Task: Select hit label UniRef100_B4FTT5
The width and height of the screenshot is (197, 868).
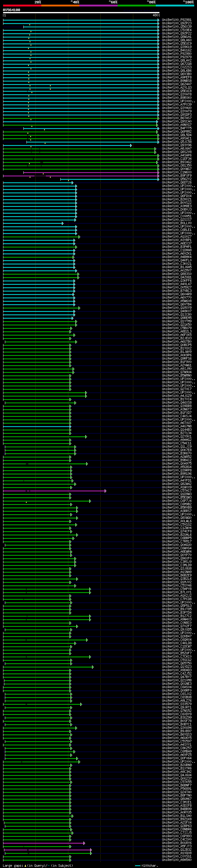Action: click(x=177, y=128)
